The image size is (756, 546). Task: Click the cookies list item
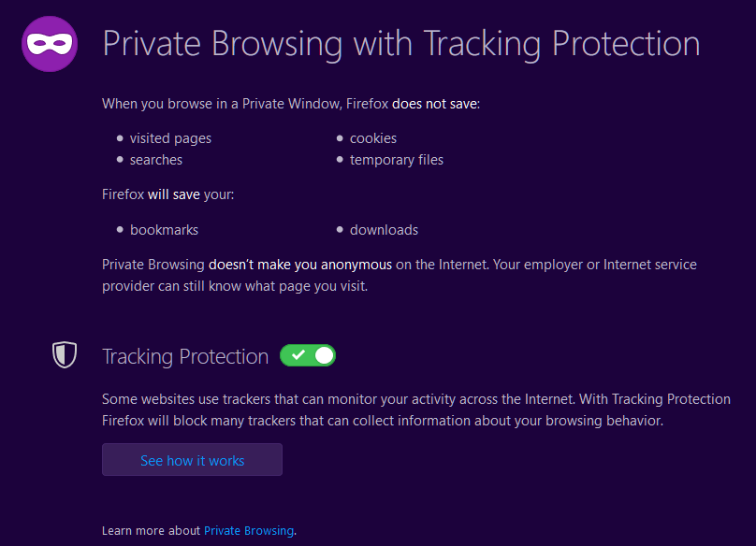point(373,138)
